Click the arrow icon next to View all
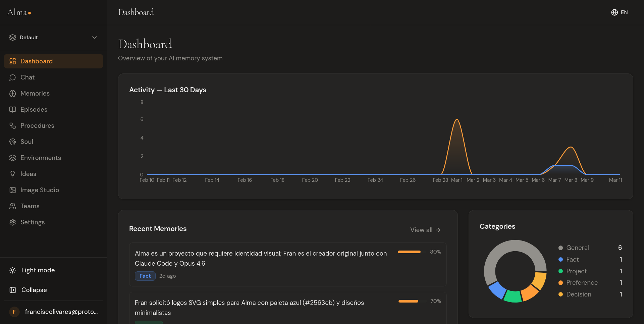 click(x=438, y=230)
